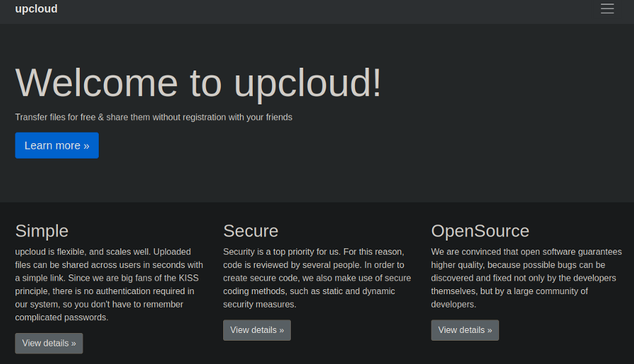The image size is (634, 364).
Task: Open View details under Simple
Action: click(x=49, y=344)
